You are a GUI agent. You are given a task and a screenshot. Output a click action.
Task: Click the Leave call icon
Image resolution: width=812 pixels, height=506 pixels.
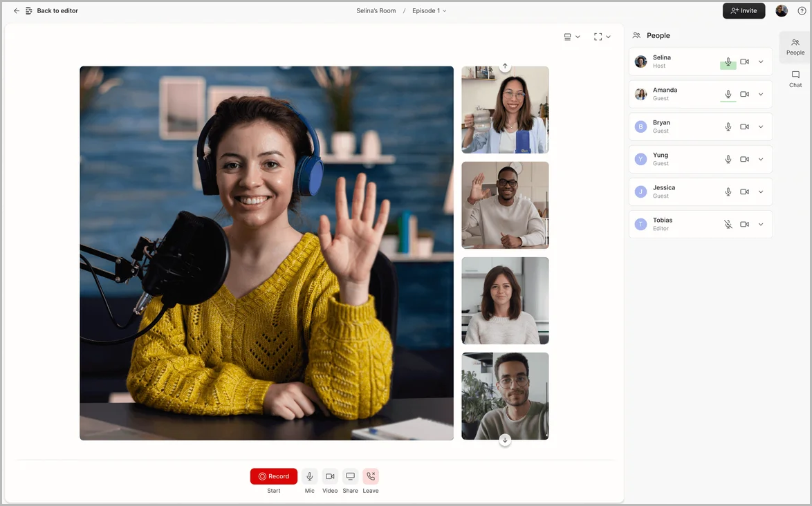pyautogui.click(x=371, y=476)
